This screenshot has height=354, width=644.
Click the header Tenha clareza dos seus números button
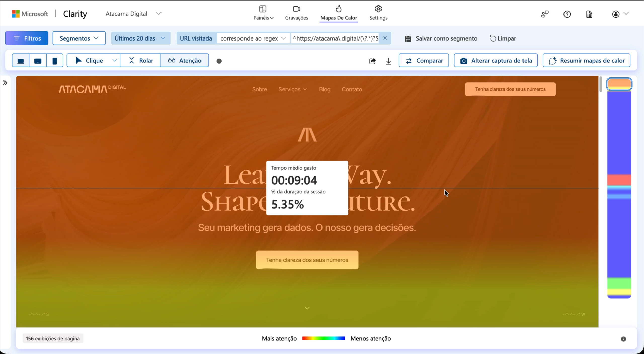point(510,89)
